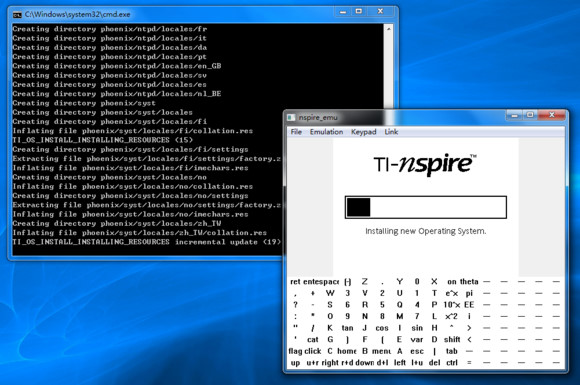This screenshot has width=580, height=385.
Task: Open the Emulation menu
Action: (326, 132)
